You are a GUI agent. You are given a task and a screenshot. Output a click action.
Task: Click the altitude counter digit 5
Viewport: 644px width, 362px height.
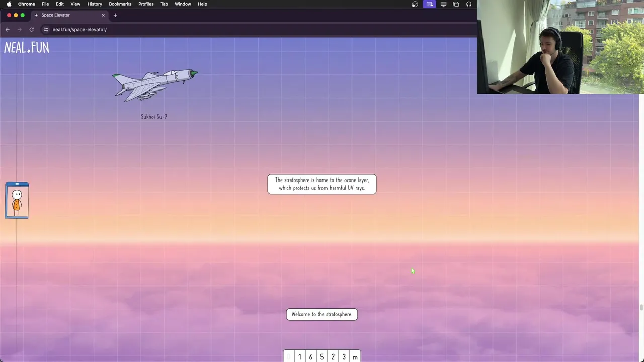[322, 357]
